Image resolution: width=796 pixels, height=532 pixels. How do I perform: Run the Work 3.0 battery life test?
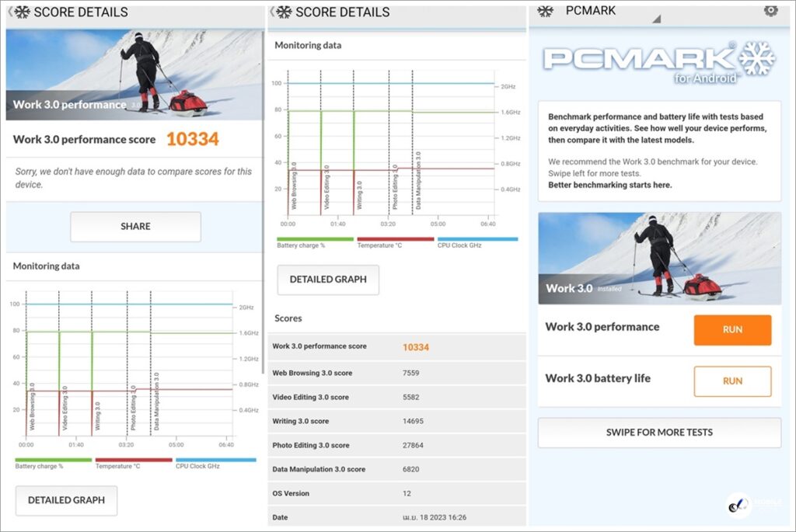[x=732, y=381]
